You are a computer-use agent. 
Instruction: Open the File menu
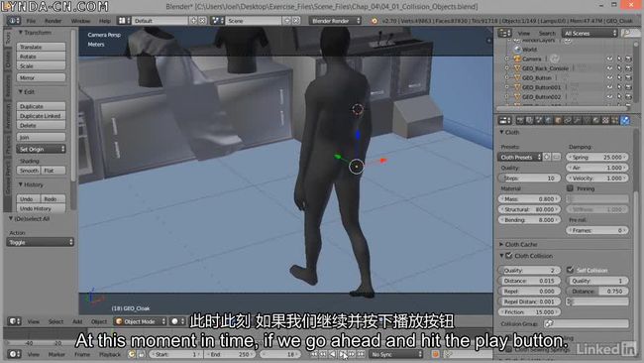31,21
